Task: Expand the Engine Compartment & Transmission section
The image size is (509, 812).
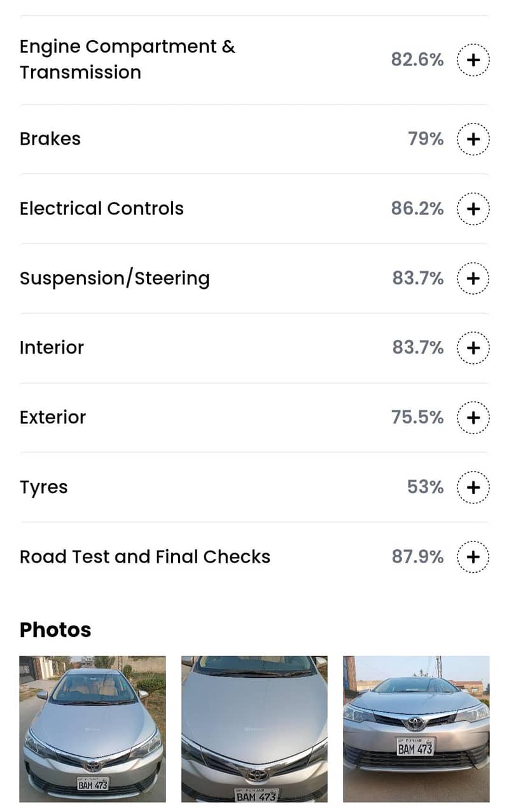Action: click(473, 60)
